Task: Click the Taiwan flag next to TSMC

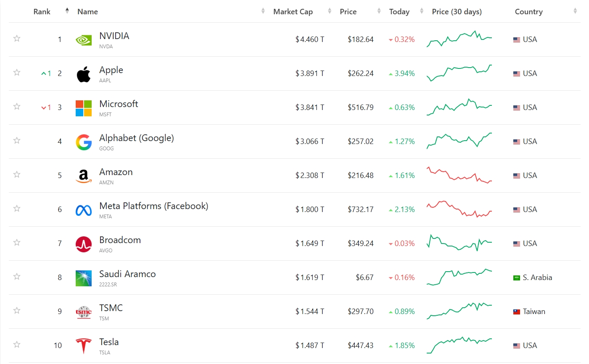Action: click(x=517, y=312)
